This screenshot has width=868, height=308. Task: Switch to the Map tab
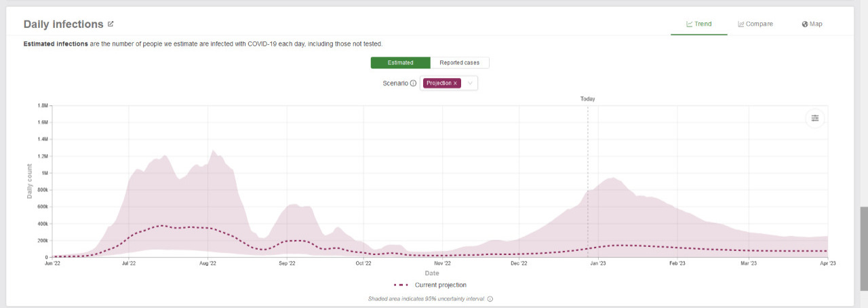point(812,24)
